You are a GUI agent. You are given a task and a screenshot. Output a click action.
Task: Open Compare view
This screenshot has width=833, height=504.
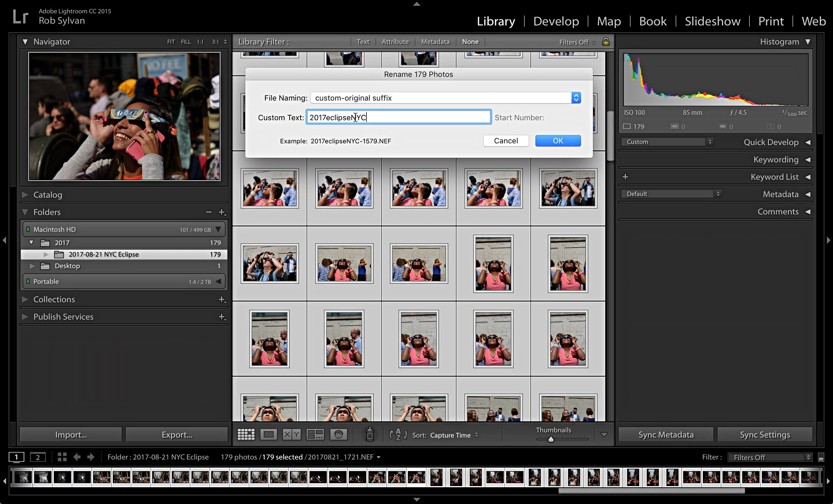pos(291,434)
